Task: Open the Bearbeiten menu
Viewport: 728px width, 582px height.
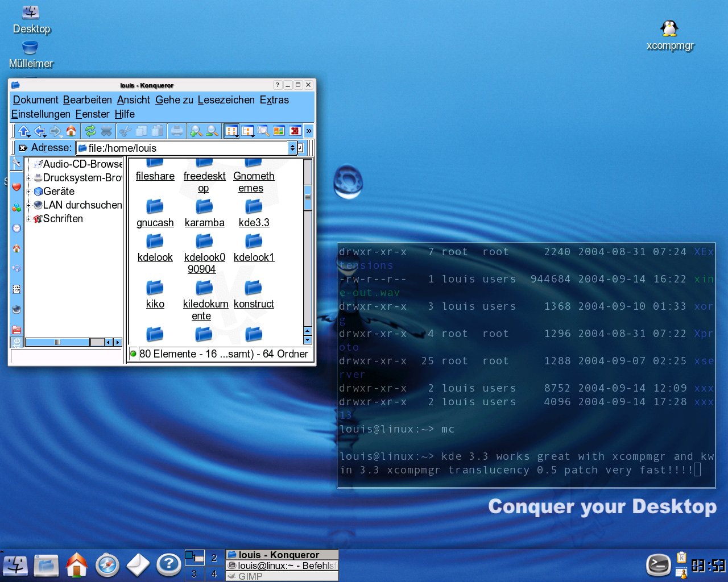Action: point(87,100)
